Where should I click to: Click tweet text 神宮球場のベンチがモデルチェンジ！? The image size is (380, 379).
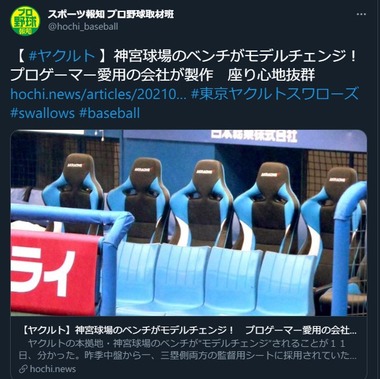[x=235, y=56]
